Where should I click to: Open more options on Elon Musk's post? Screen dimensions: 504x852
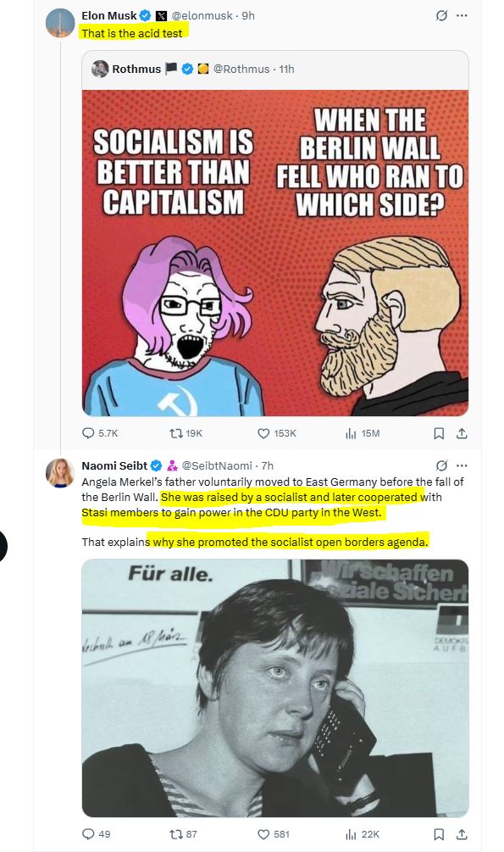tap(462, 15)
